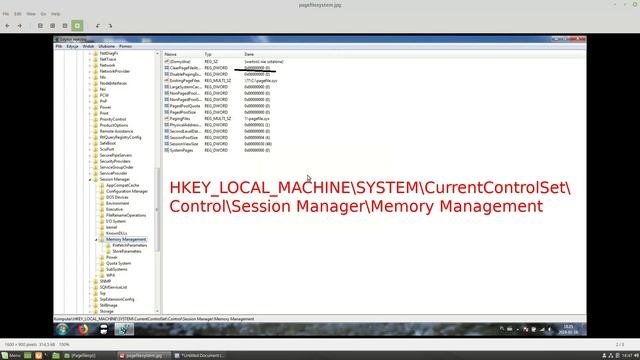This screenshot has width=640, height=360.
Task: Open the viewer's Help menu
Action: point(56,14)
